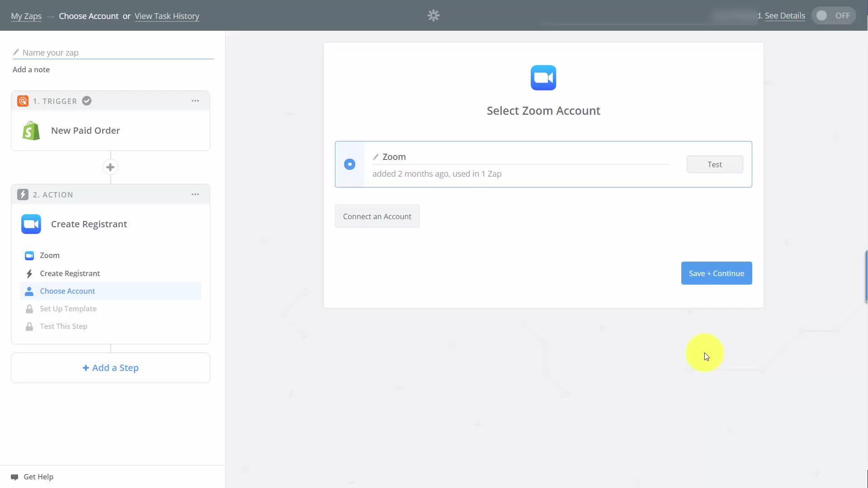Select the Create Registrant step item
Image resolution: width=868 pixels, height=488 pixels.
tap(110, 273)
